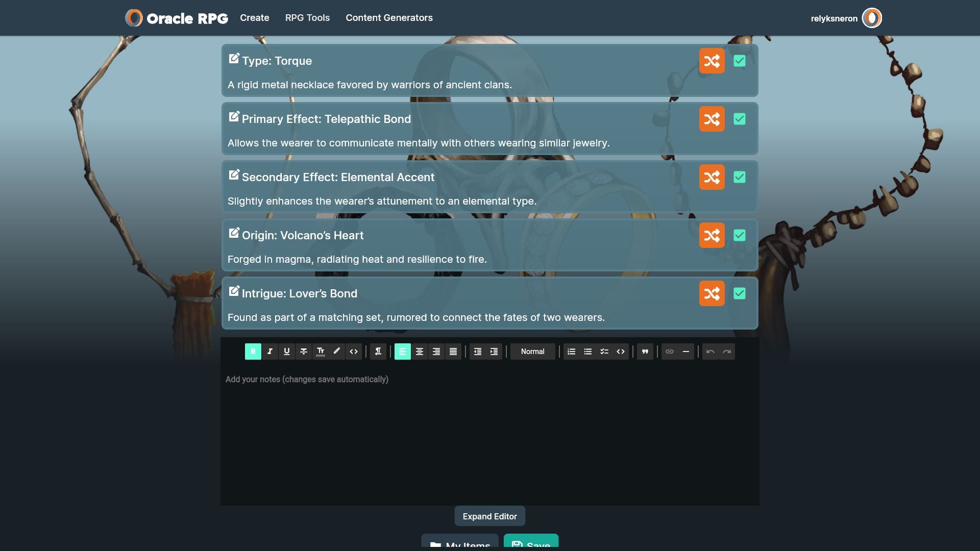Edit the Type: Torque entry
Screen dimensions: 980x551
[234, 59]
